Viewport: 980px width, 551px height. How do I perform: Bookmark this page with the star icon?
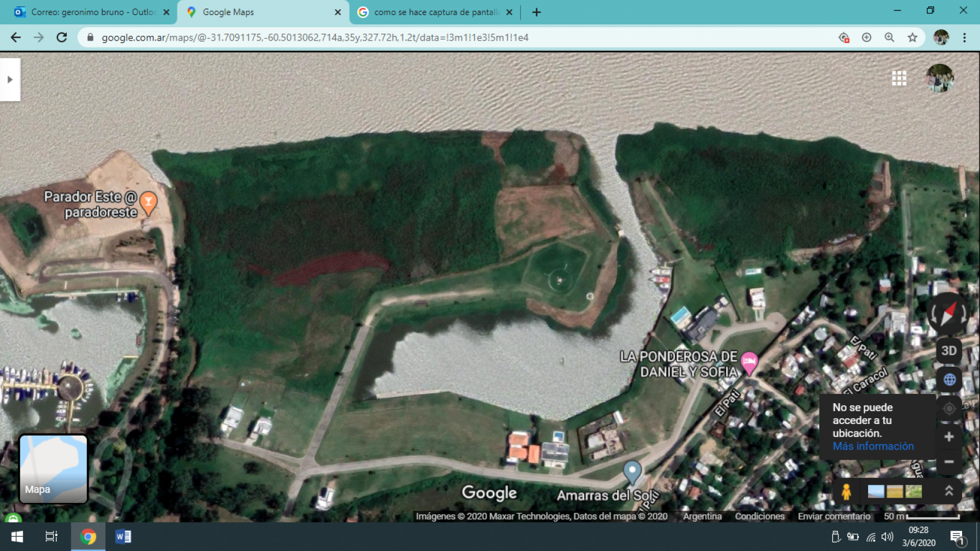[912, 38]
